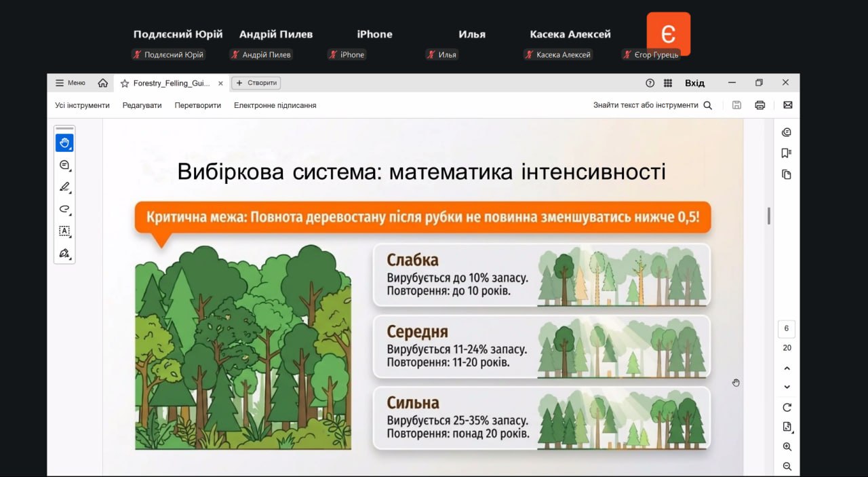The image size is (868, 477).
Task: Open Усі інструменти panel
Action: (x=82, y=105)
